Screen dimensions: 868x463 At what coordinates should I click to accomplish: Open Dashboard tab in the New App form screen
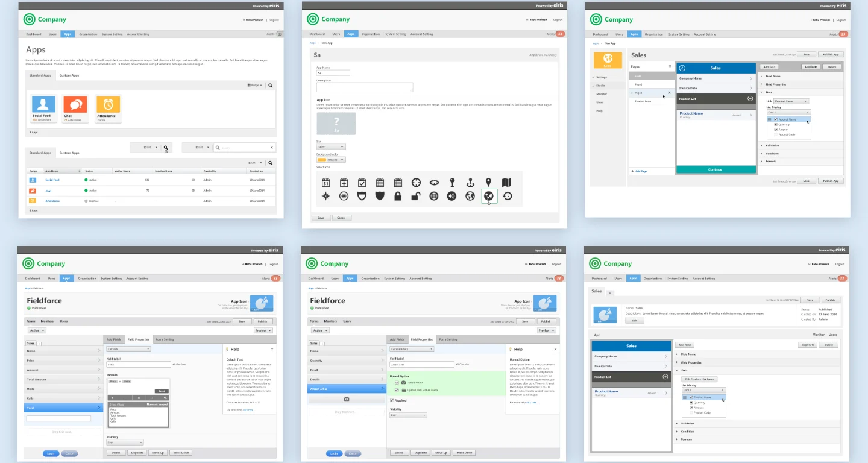coord(317,34)
